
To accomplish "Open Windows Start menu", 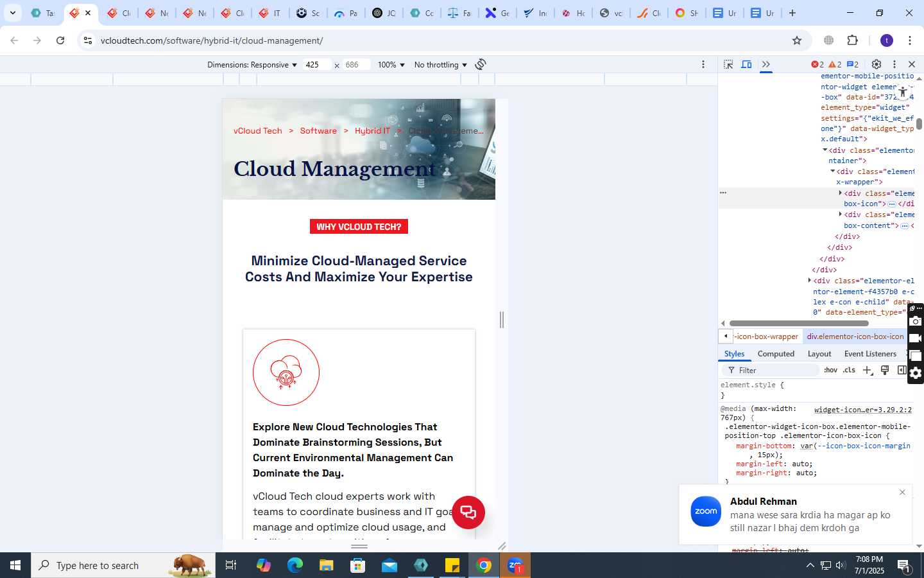I will 15,565.
